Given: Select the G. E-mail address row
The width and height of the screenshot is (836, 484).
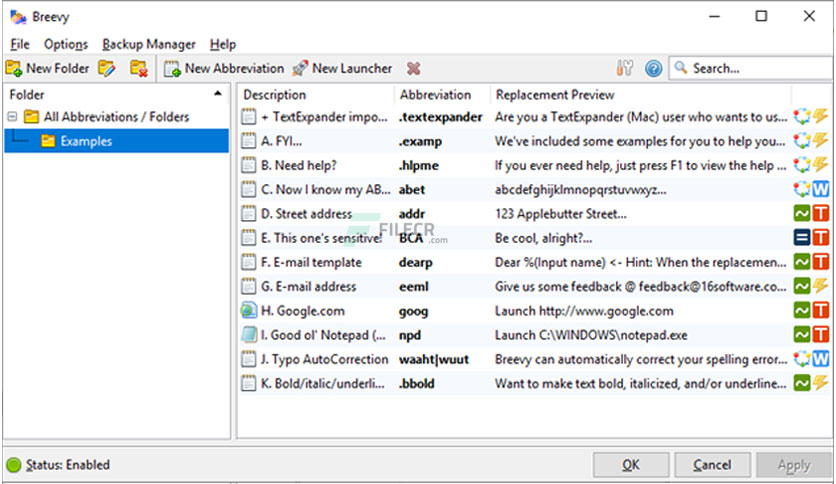Looking at the screenshot, I should click(534, 287).
